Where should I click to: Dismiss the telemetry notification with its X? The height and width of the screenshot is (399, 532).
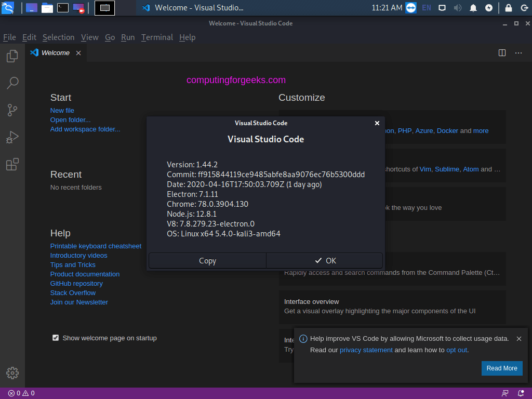coord(518,338)
